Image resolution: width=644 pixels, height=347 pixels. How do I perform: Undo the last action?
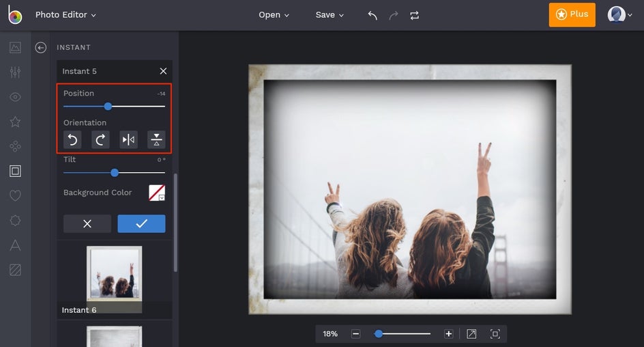tap(372, 15)
